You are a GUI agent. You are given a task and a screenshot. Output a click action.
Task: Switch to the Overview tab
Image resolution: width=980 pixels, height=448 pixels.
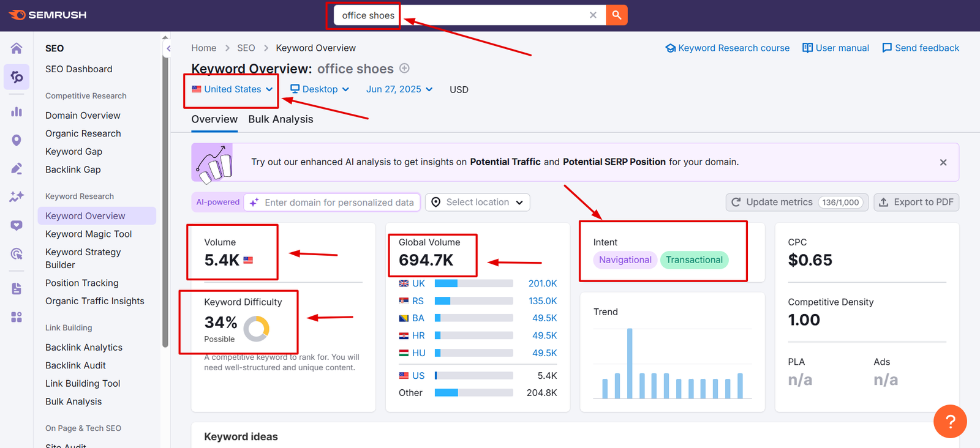(214, 119)
